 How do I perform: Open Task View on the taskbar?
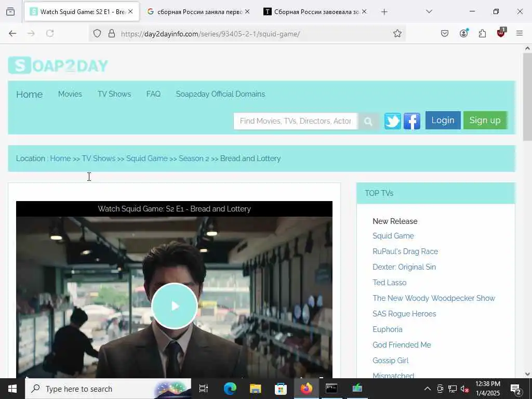(x=204, y=389)
